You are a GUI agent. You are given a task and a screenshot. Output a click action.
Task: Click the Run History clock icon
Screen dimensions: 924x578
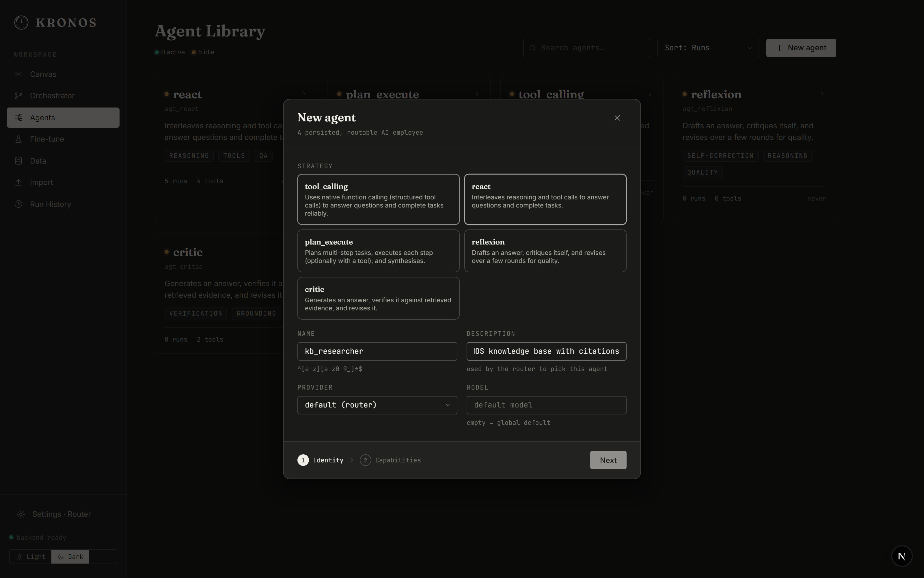coord(18,204)
